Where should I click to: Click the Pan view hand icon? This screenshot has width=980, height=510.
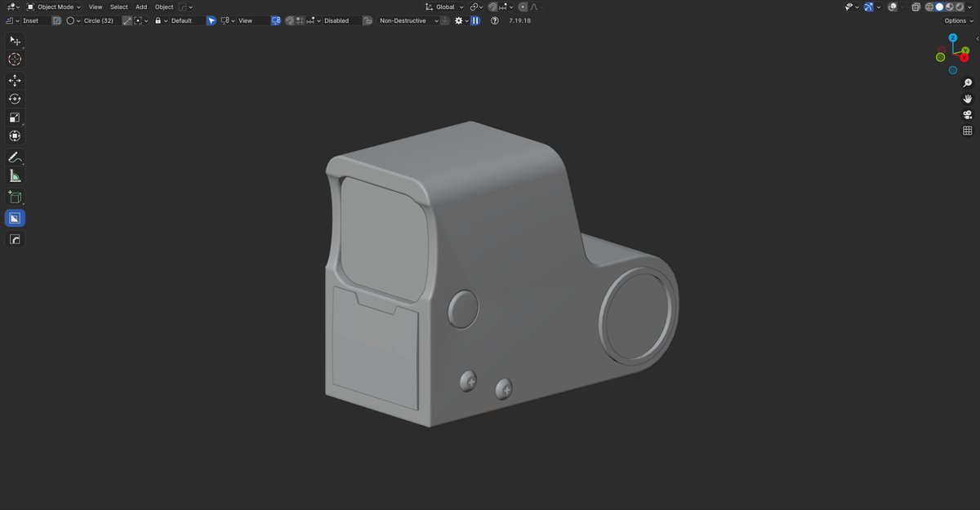click(x=968, y=99)
